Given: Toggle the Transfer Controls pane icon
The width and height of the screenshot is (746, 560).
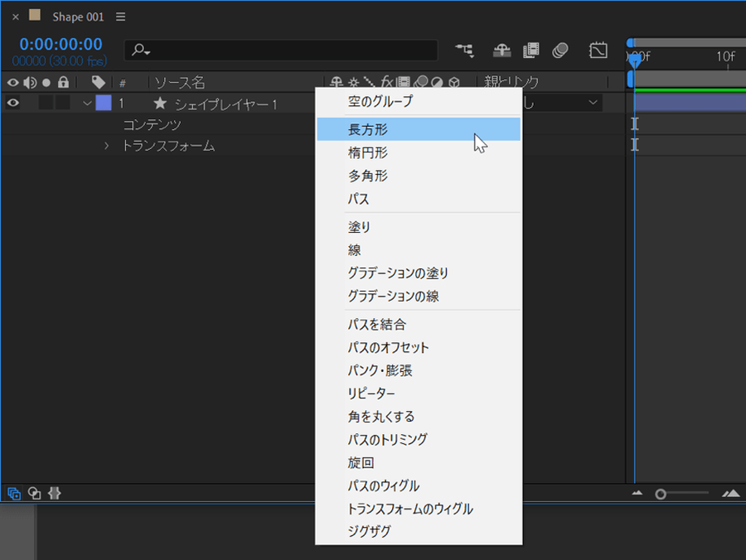Looking at the screenshot, I should tap(35, 493).
